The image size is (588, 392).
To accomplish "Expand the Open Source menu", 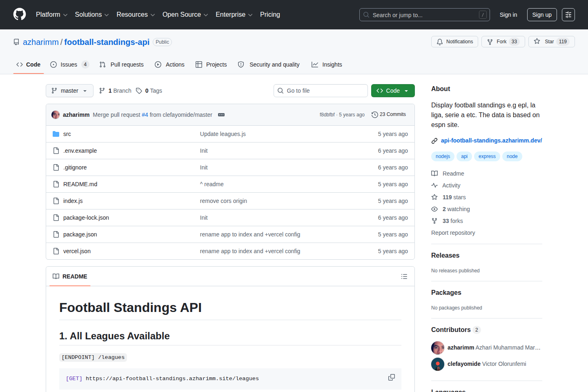I will (x=185, y=15).
